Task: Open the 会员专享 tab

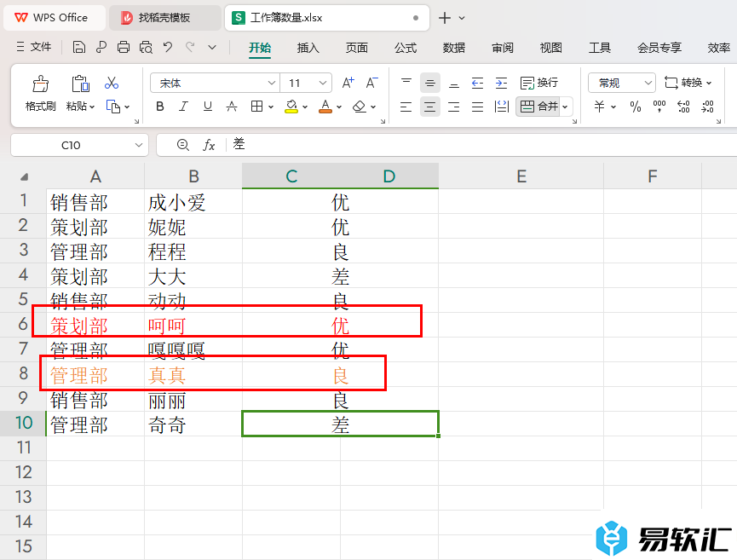Action: [x=659, y=48]
